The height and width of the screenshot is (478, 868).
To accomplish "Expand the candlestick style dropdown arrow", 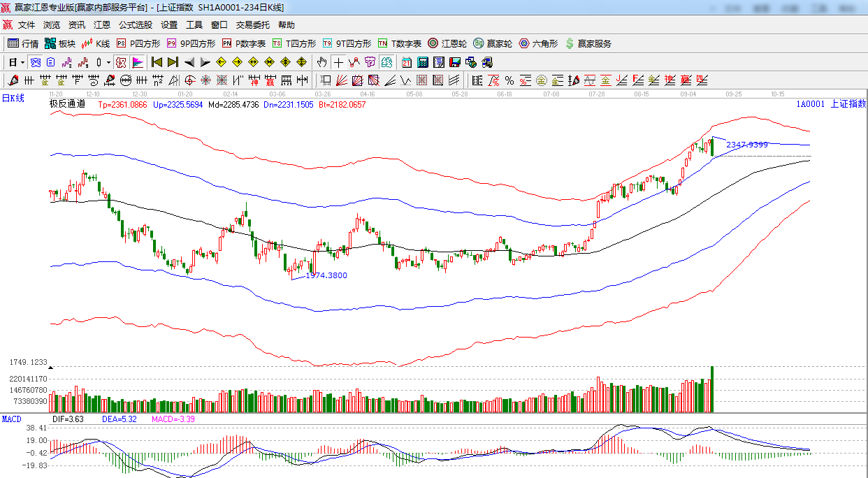I will (108, 62).
